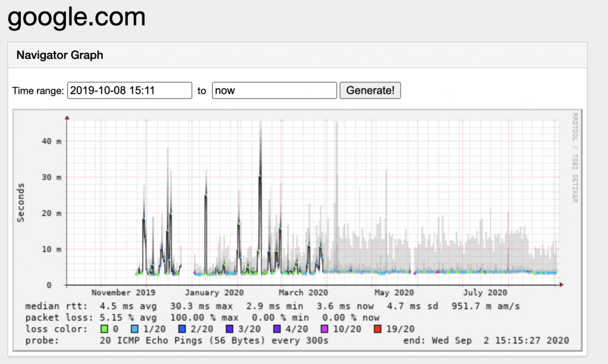Click the red arrow ending the X-axis
Viewport: 608px width, 364px height.
(x=561, y=285)
